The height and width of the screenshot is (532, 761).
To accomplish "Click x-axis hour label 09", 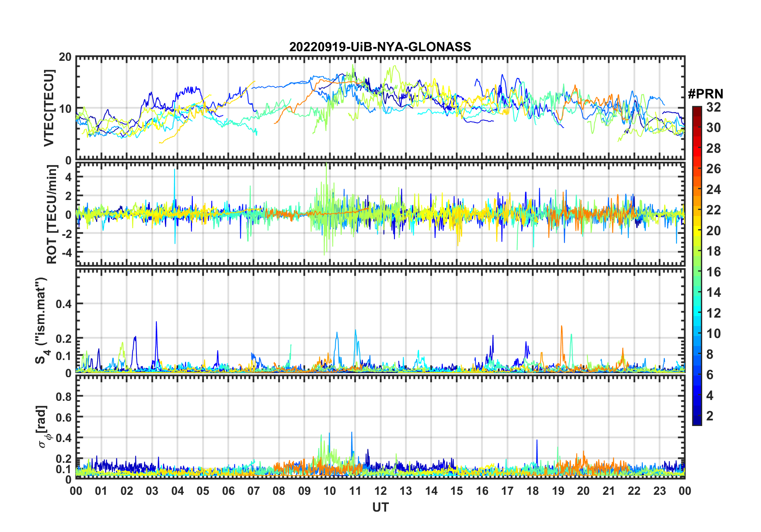I will tap(304, 491).
